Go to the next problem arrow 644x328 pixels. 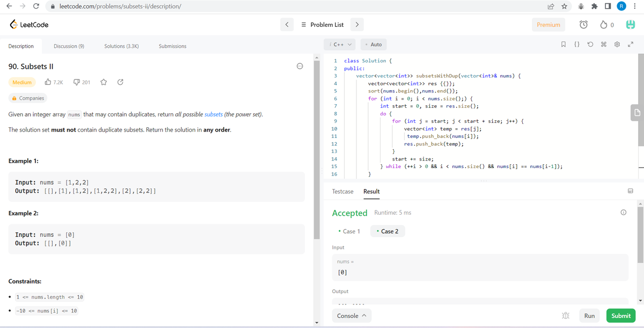(x=357, y=25)
